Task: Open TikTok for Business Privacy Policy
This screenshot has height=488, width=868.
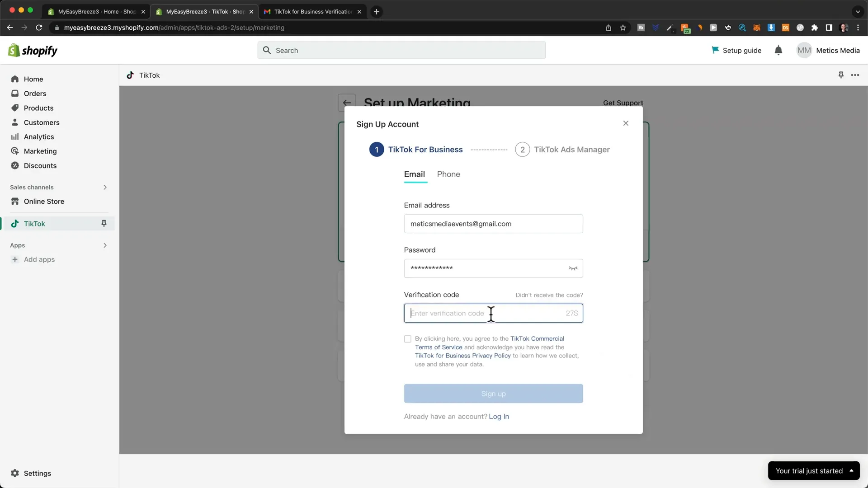Action: (463, 356)
